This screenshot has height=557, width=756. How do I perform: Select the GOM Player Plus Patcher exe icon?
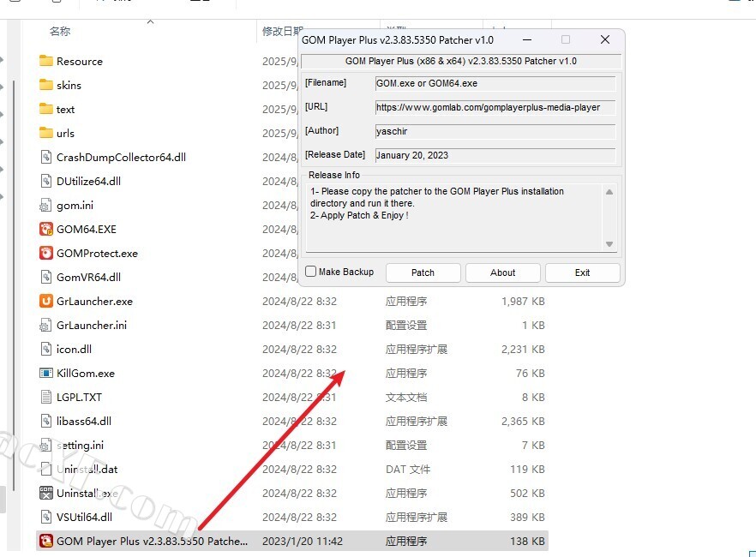(45, 541)
